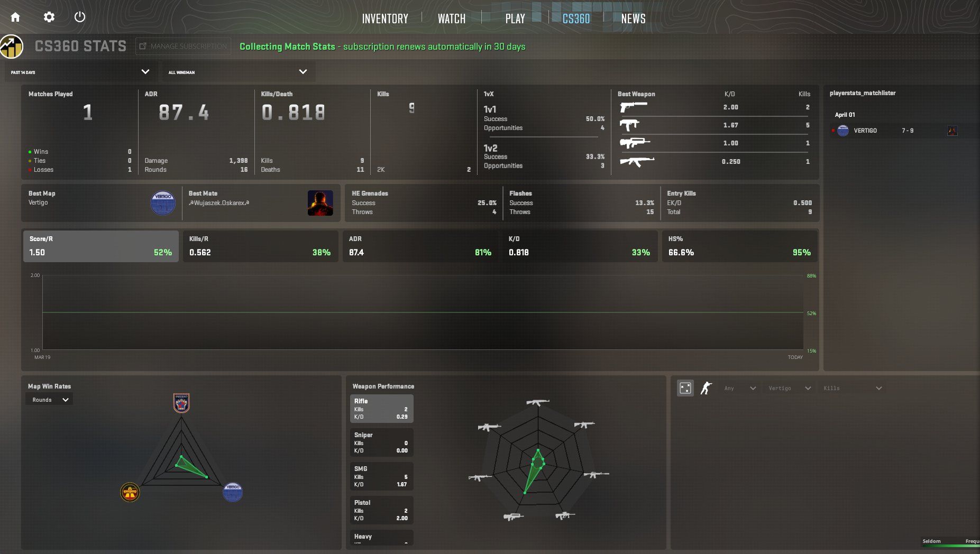
Task: Select the Sniper weapon category card
Action: (382, 442)
